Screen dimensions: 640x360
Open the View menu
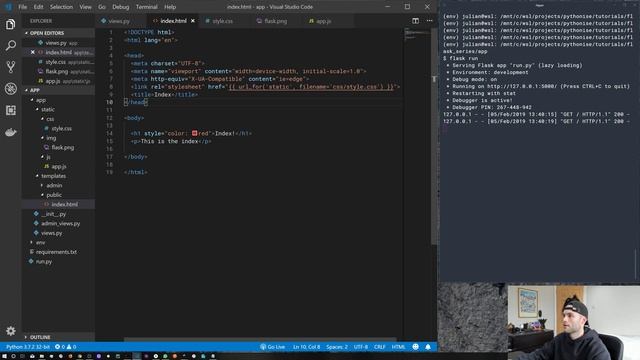(85, 7)
